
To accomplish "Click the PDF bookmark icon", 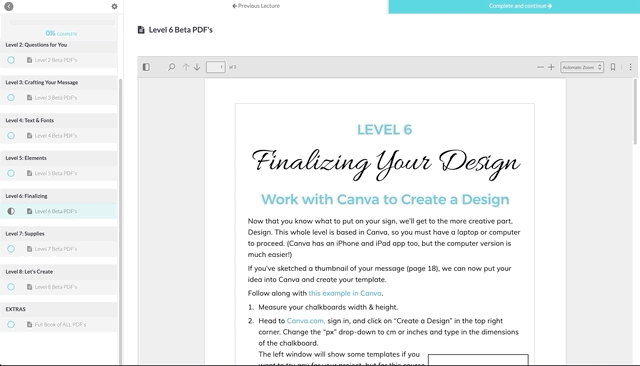I will tap(613, 67).
